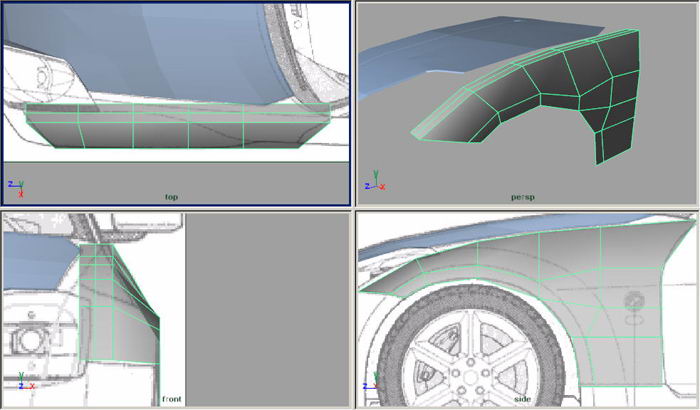
Task: Click the round side marker on fender
Action: click(x=634, y=300)
